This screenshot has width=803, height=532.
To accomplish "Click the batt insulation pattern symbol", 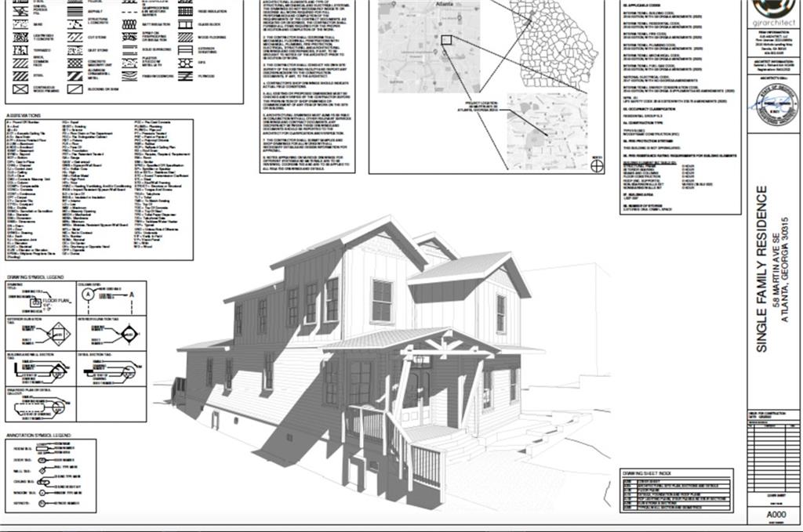I will coord(129,36).
